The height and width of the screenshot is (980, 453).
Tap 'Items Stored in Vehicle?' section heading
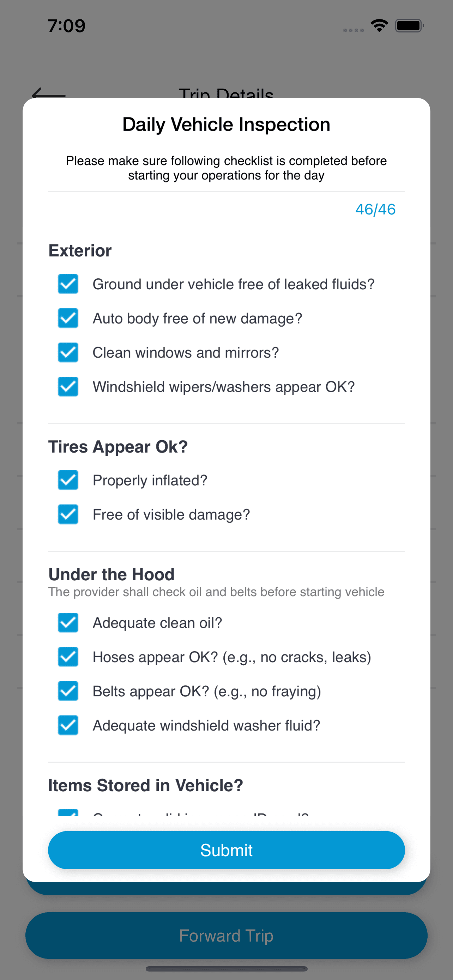click(x=146, y=786)
